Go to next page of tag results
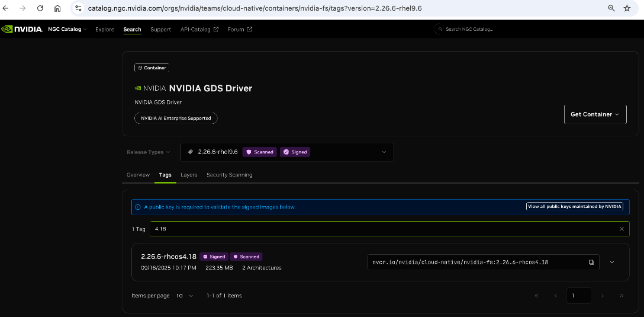Image resolution: width=644 pixels, height=317 pixels. [x=603, y=295]
